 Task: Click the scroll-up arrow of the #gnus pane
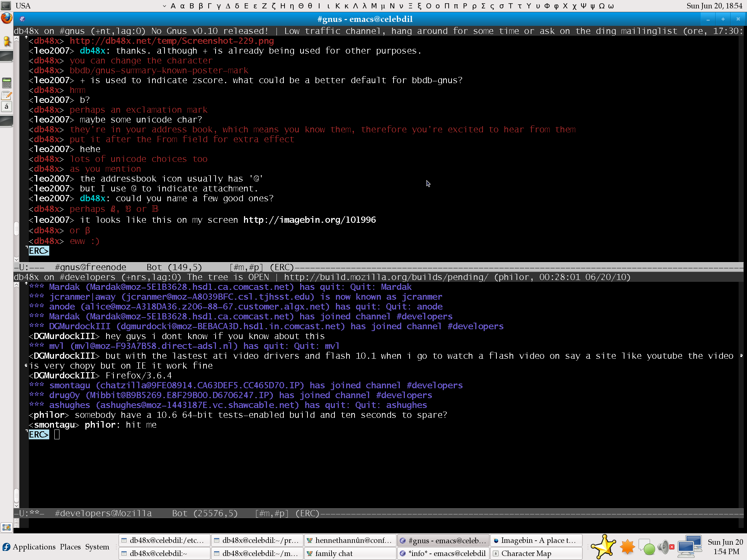click(x=16, y=38)
